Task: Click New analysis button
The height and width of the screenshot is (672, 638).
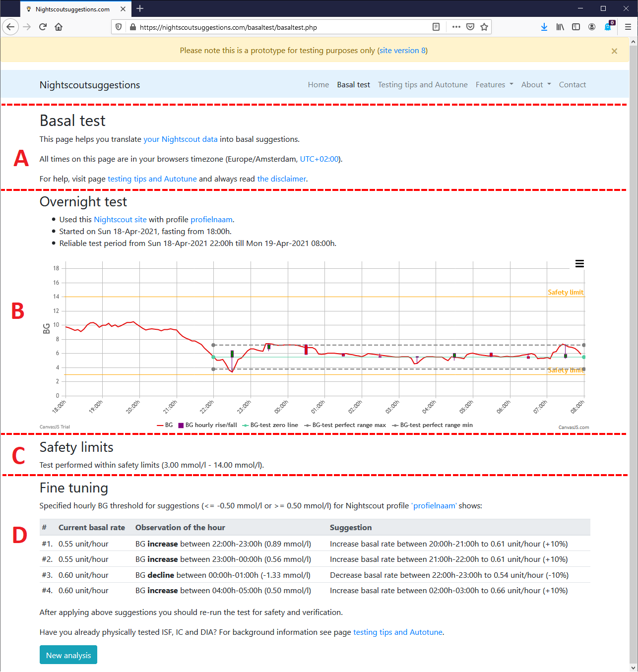Action: (x=68, y=655)
